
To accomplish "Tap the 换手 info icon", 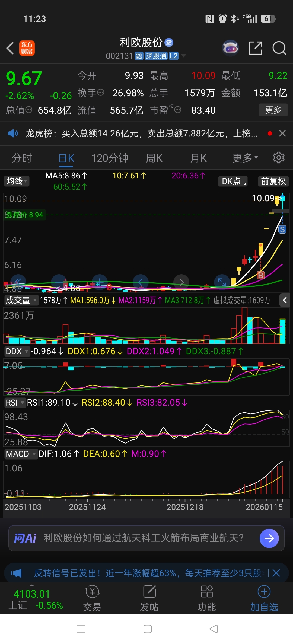I will tap(100, 93).
